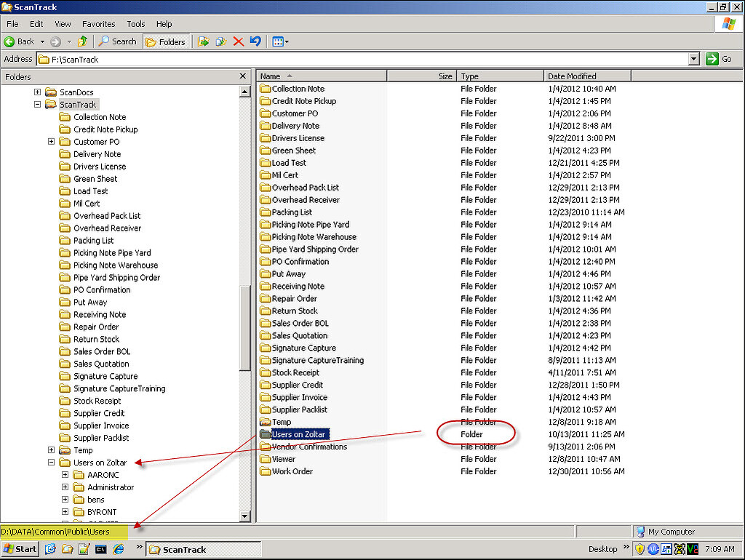Navigate up one level using the Up folder icon
The image size is (745, 560).
[x=82, y=41]
